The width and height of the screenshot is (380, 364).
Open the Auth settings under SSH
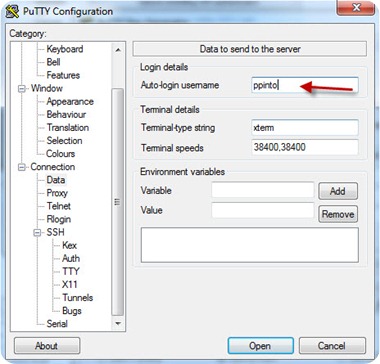(x=71, y=258)
